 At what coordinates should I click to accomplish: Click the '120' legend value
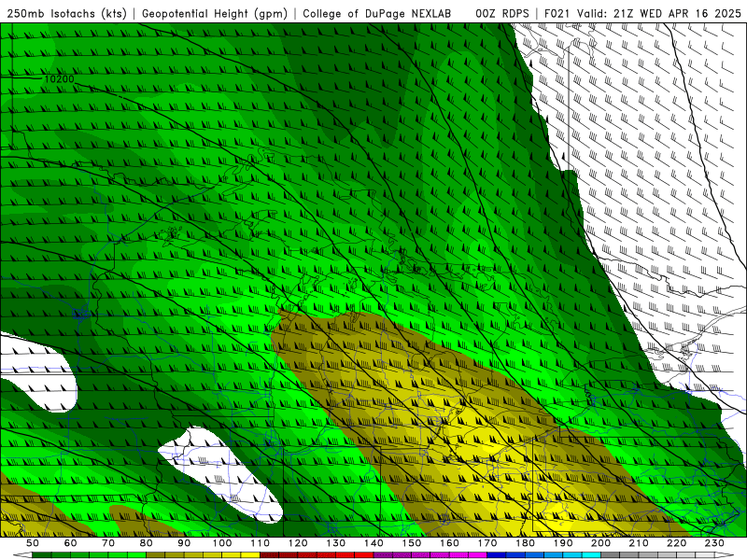[298, 543]
